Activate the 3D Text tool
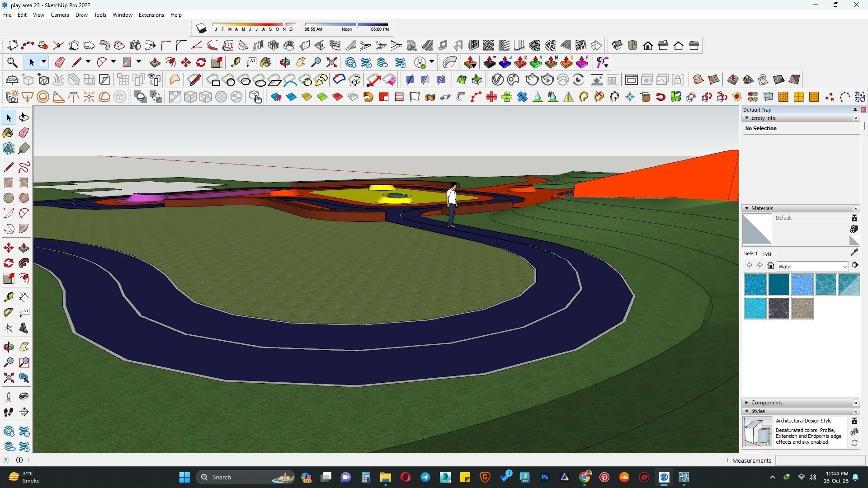Viewport: 868px width, 488px height. [x=24, y=328]
